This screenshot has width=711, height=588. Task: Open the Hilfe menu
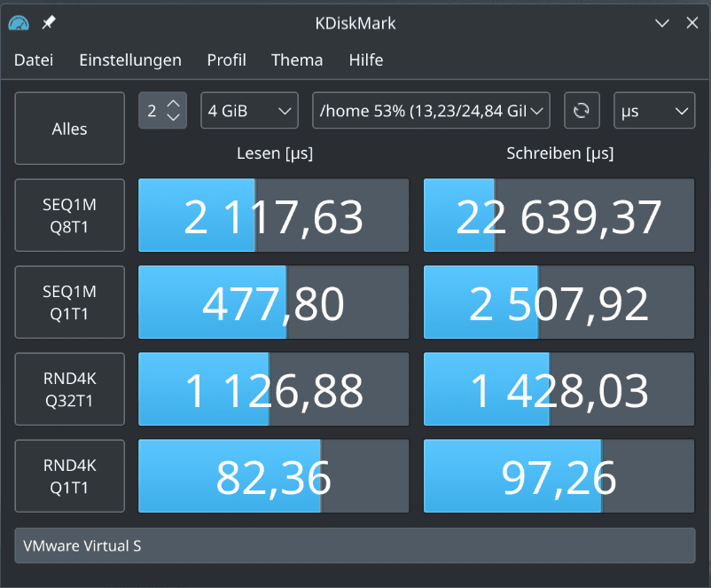366,60
